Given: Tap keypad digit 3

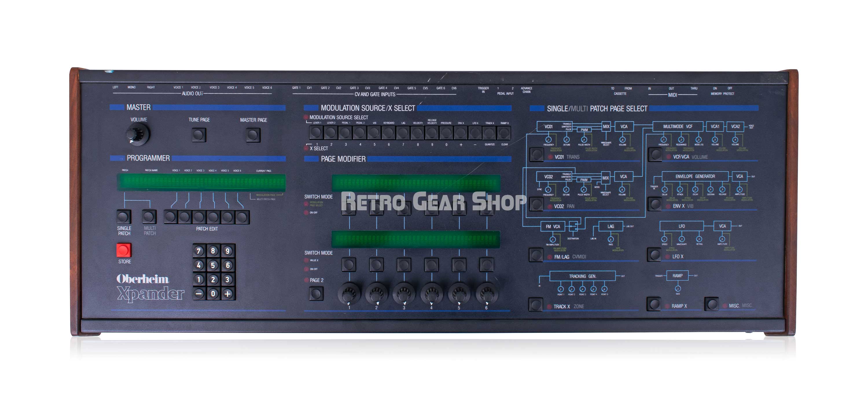Looking at the screenshot, I should (x=227, y=279).
